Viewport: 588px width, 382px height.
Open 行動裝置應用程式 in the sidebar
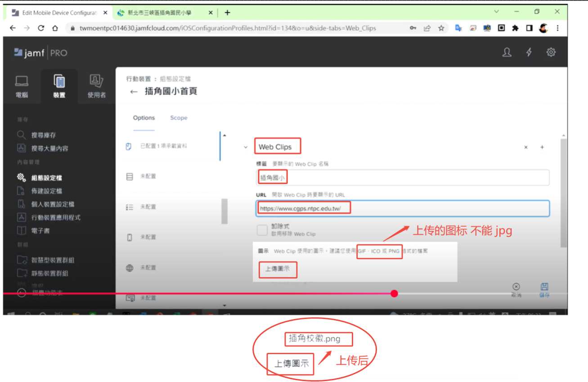pyautogui.click(x=55, y=217)
